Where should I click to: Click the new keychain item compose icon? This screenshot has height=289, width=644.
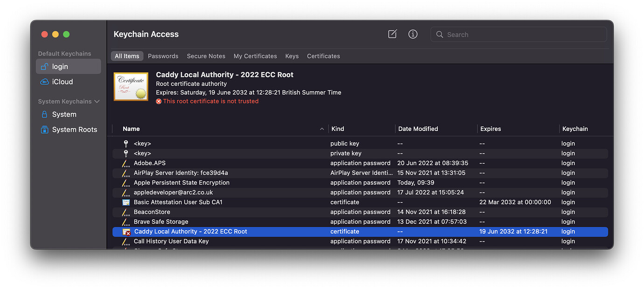392,34
